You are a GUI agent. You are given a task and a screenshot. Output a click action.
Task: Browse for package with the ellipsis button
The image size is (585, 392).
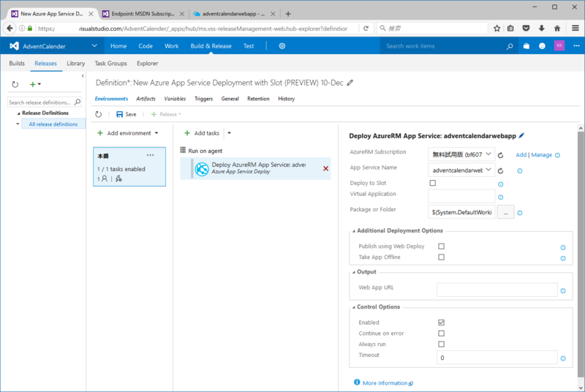[505, 212]
